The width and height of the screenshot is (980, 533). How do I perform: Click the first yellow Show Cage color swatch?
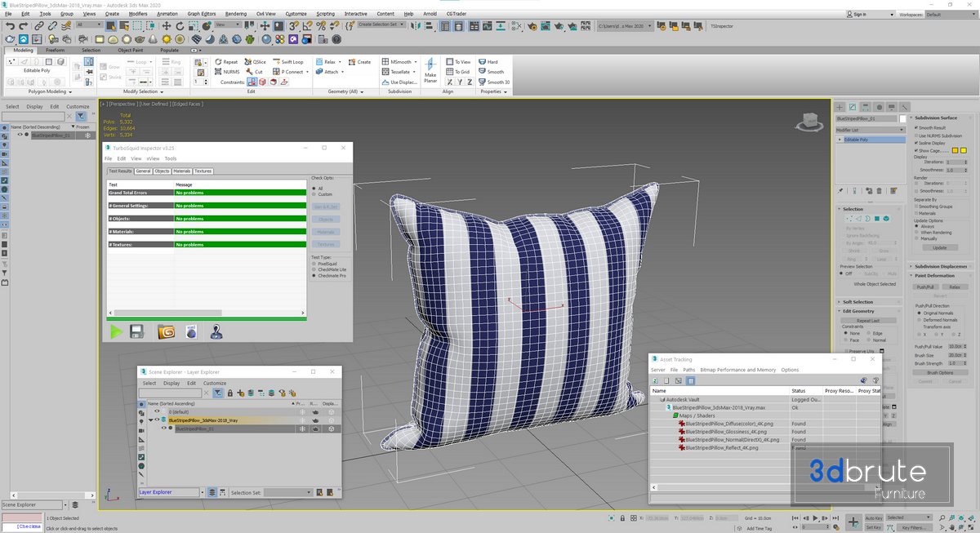(954, 150)
